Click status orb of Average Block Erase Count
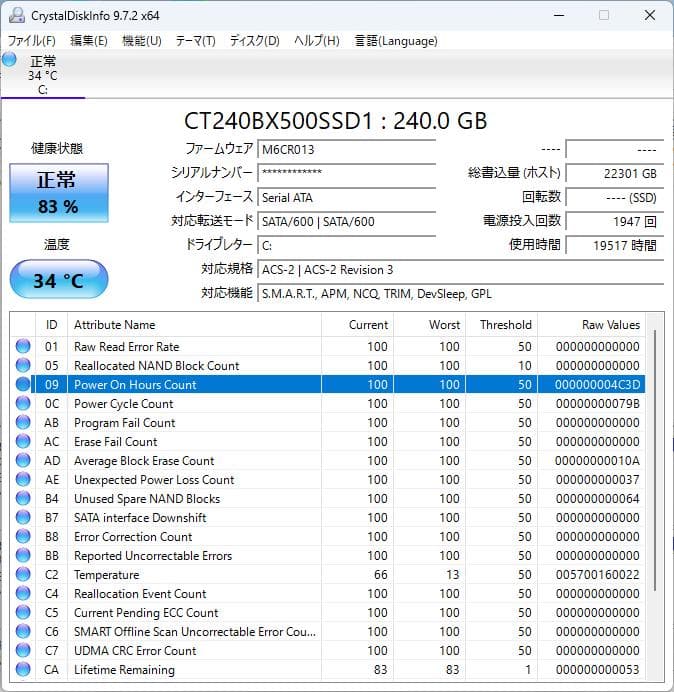The width and height of the screenshot is (674, 692). (x=23, y=460)
